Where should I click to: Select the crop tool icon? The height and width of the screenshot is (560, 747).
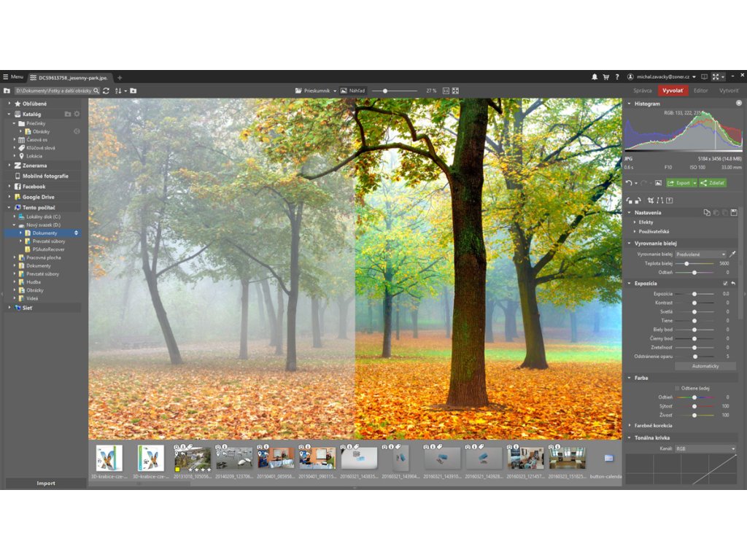pos(651,200)
